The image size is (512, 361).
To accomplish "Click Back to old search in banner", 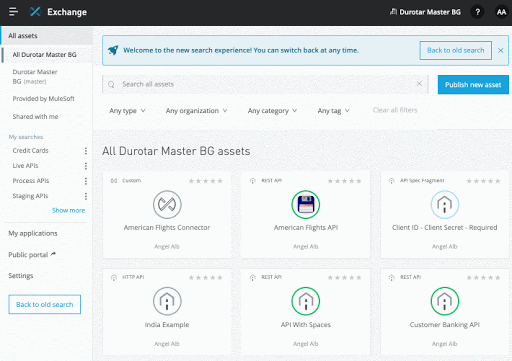I will coord(455,50).
